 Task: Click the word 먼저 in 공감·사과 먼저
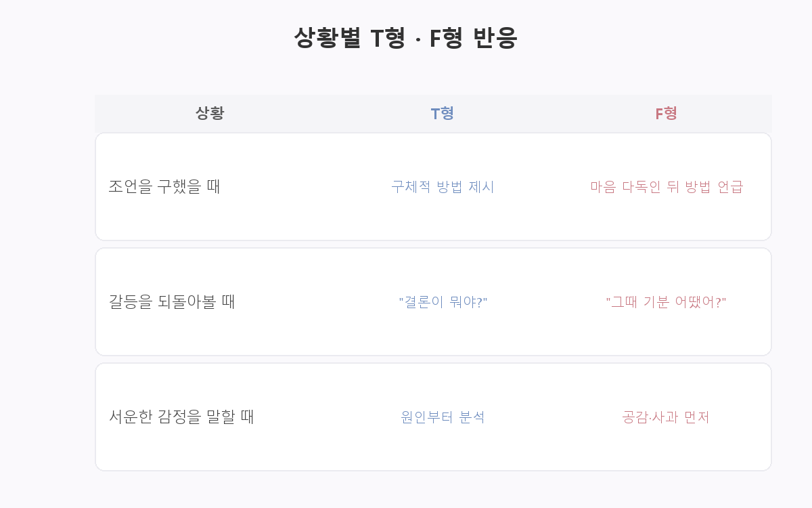[x=697, y=417]
